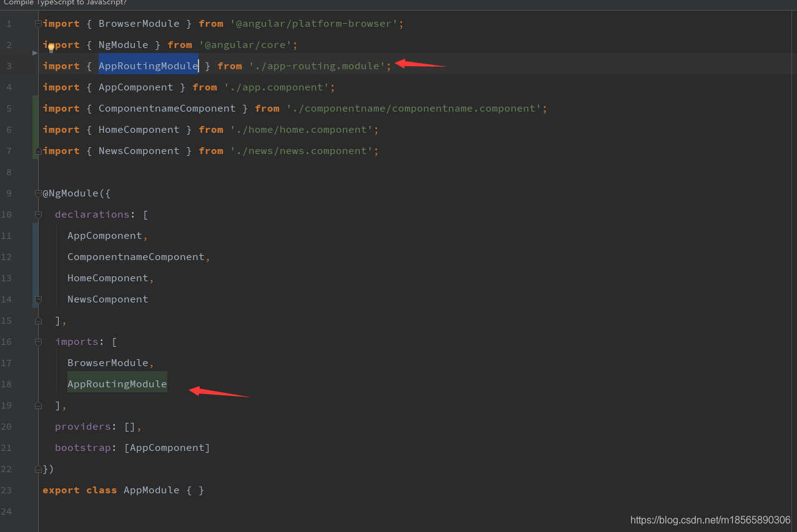Click the '@angular/platform-browser' string
The image size is (797, 532).
[x=314, y=24]
